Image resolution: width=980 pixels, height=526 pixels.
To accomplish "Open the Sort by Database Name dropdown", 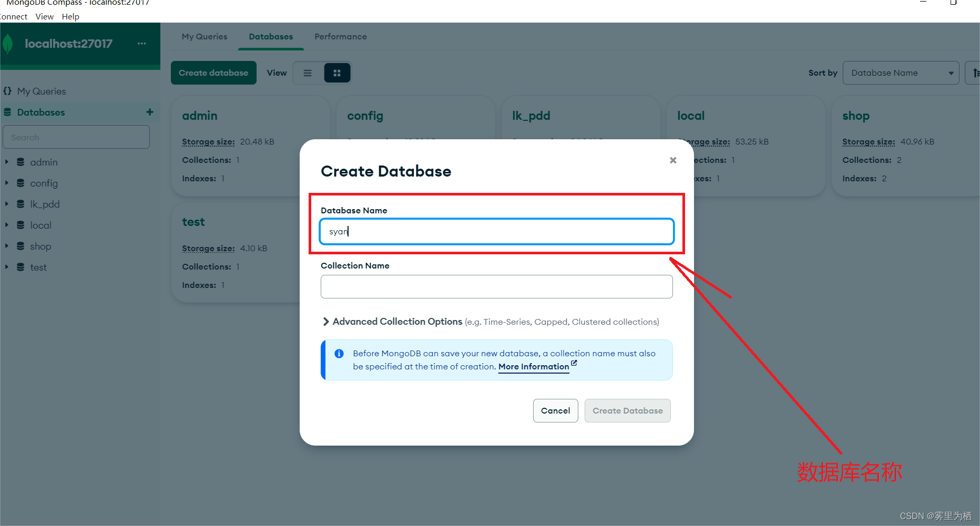I will [x=901, y=73].
